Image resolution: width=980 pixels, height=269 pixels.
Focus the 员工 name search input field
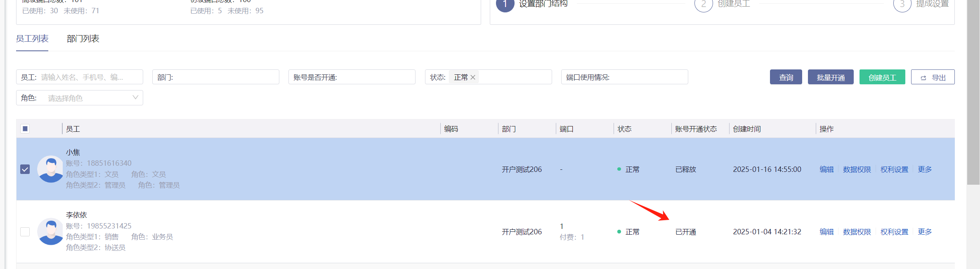click(x=89, y=77)
